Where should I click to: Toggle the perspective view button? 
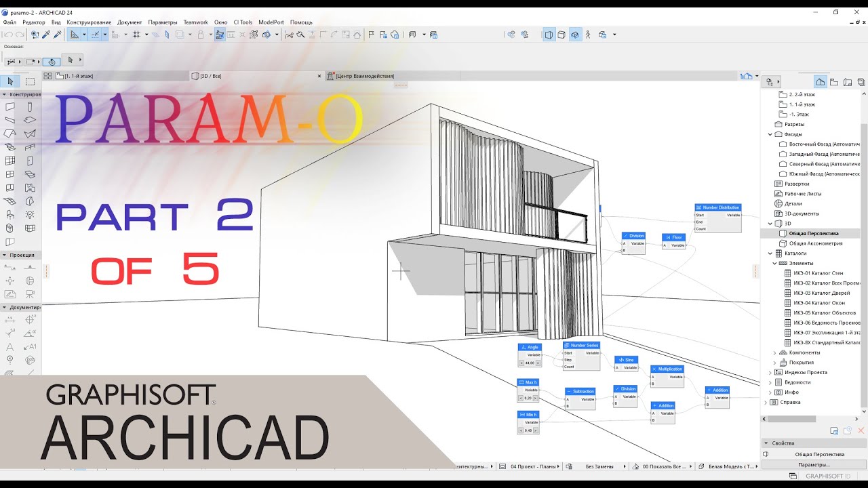pos(549,35)
